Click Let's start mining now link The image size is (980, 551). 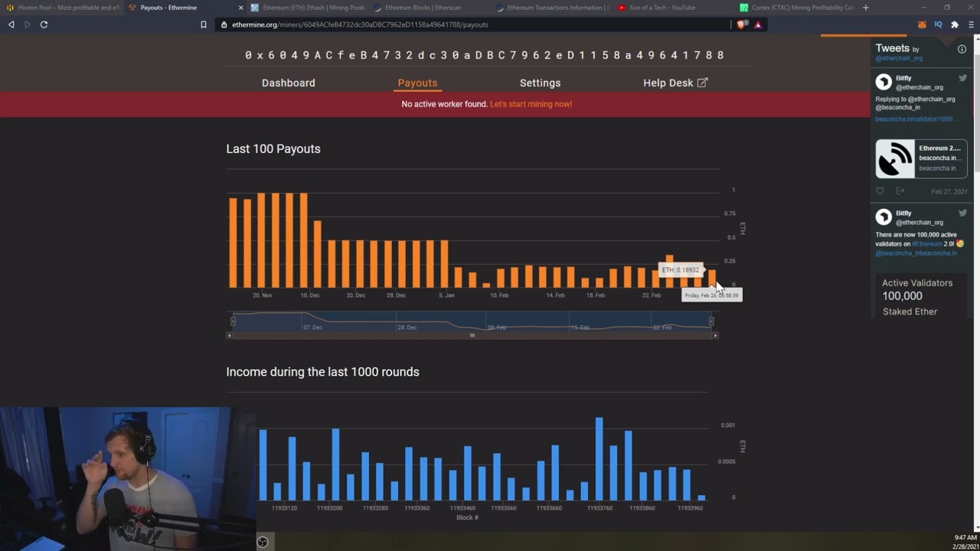click(x=531, y=104)
